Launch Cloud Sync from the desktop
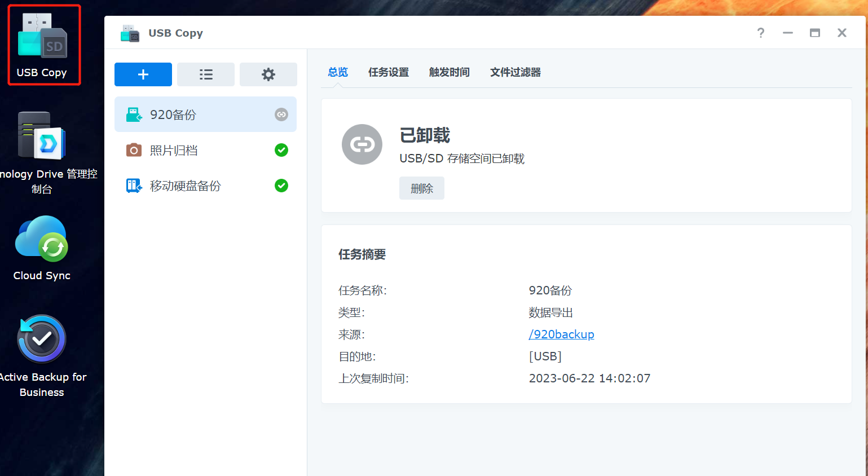868x476 pixels. click(42, 248)
